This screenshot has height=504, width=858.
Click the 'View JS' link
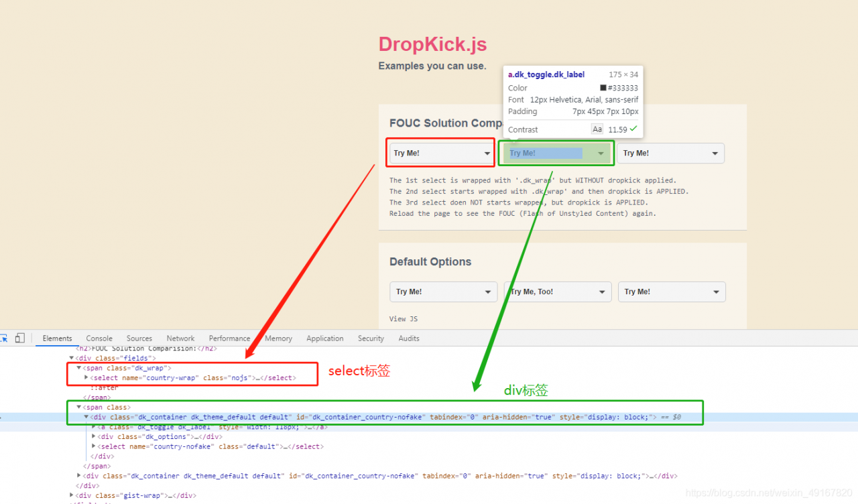(x=404, y=319)
